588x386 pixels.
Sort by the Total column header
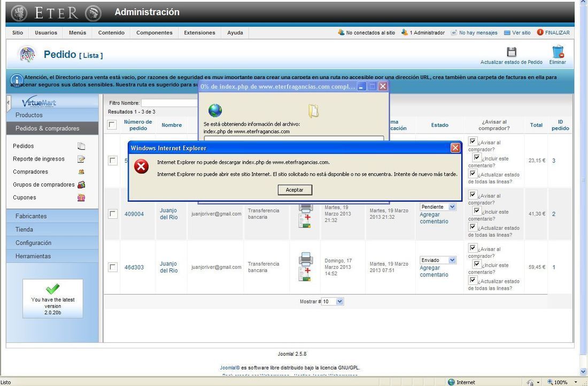point(536,125)
